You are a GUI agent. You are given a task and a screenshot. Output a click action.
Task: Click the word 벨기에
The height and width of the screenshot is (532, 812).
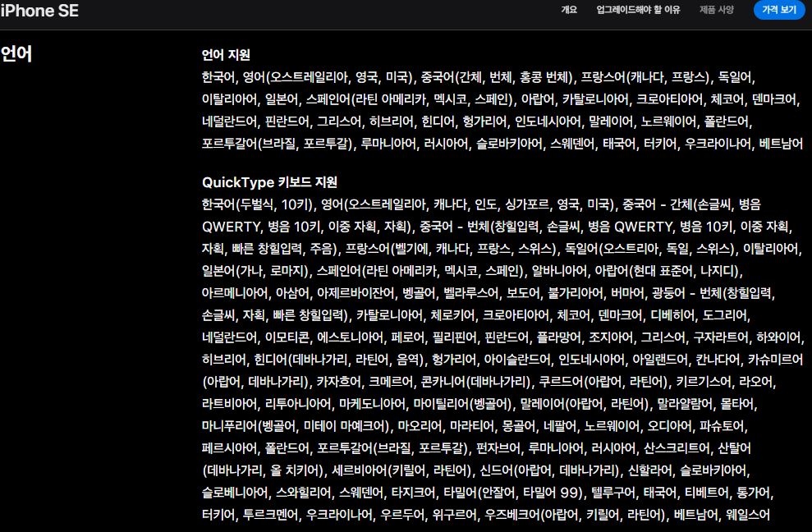pyautogui.click(x=412, y=249)
